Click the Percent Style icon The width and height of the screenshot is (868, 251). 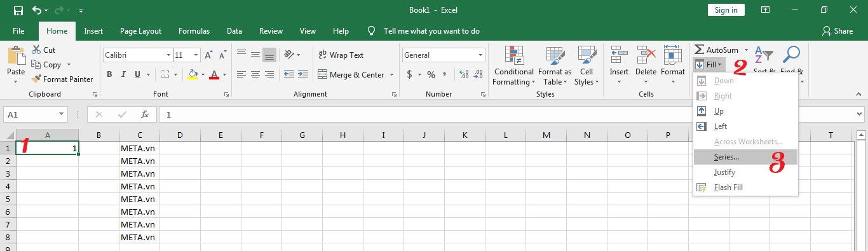(431, 75)
